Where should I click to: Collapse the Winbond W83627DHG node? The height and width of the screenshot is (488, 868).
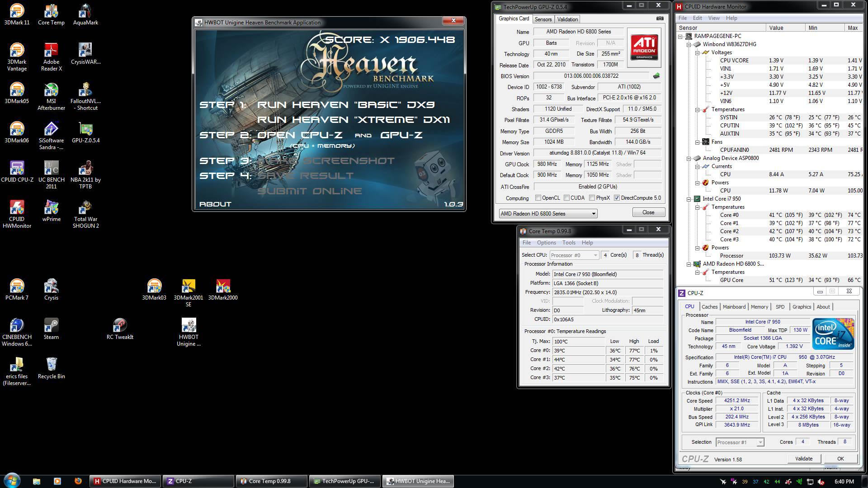tap(689, 44)
